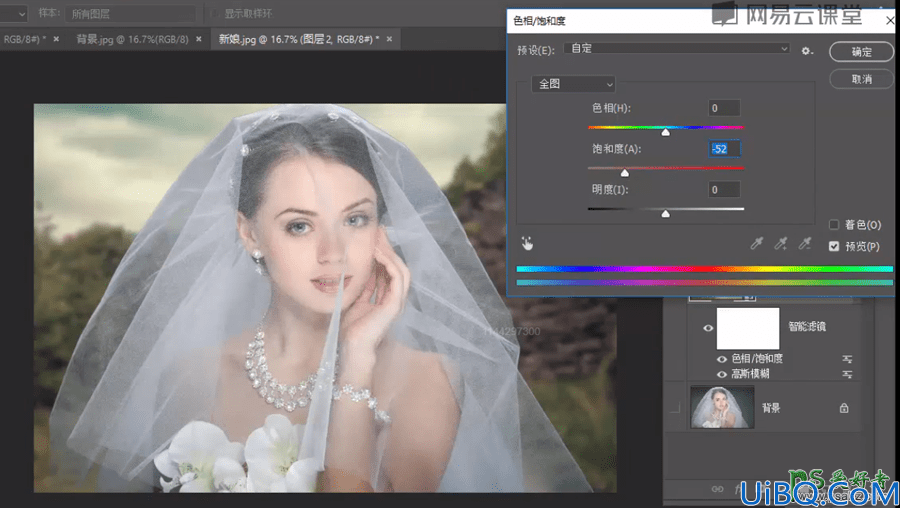This screenshot has width=900, height=508.
Task: Open the cut-off dropdown left of 样本
Action: pos(13,14)
